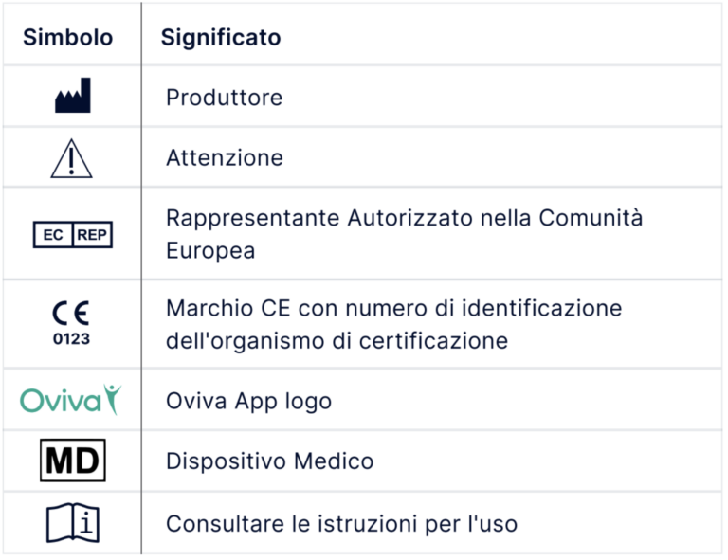Click the green Oviva logo
Screen dimensions: 728x560
pos(70,400)
